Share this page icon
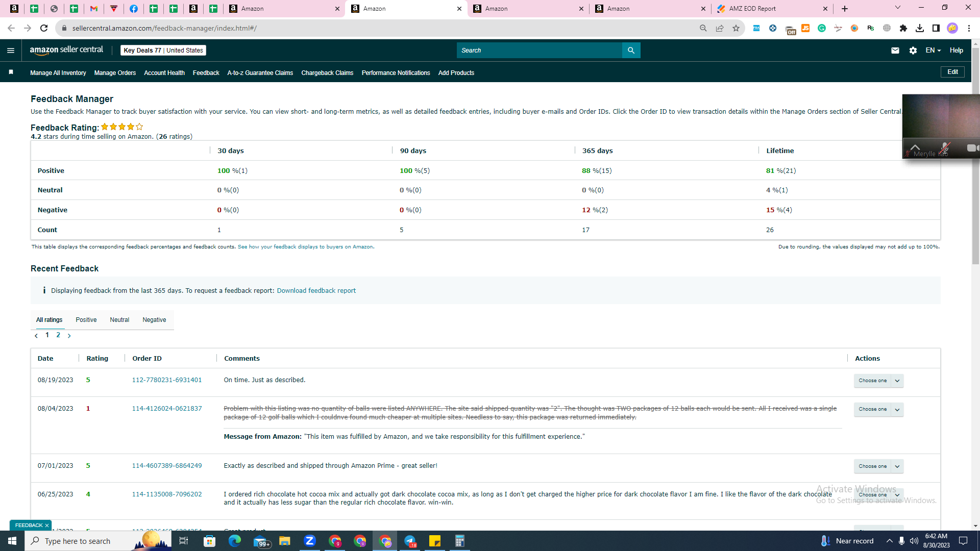This screenshot has width=980, height=551. [720, 28]
